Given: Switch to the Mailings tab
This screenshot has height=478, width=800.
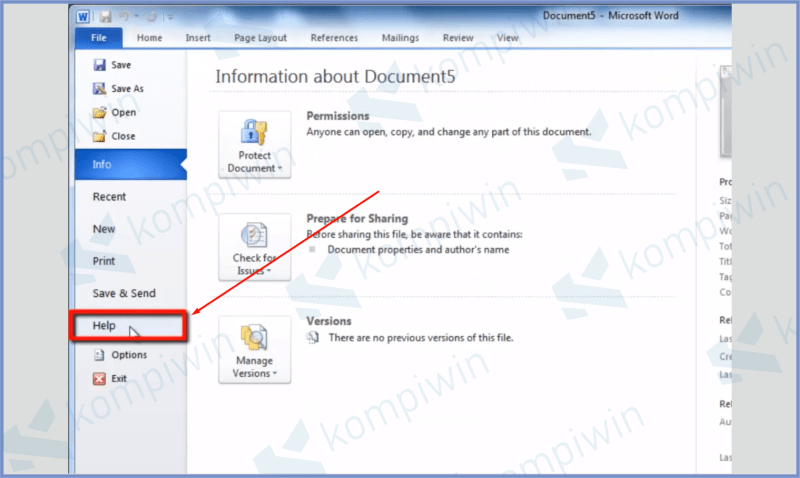Looking at the screenshot, I should point(401,38).
